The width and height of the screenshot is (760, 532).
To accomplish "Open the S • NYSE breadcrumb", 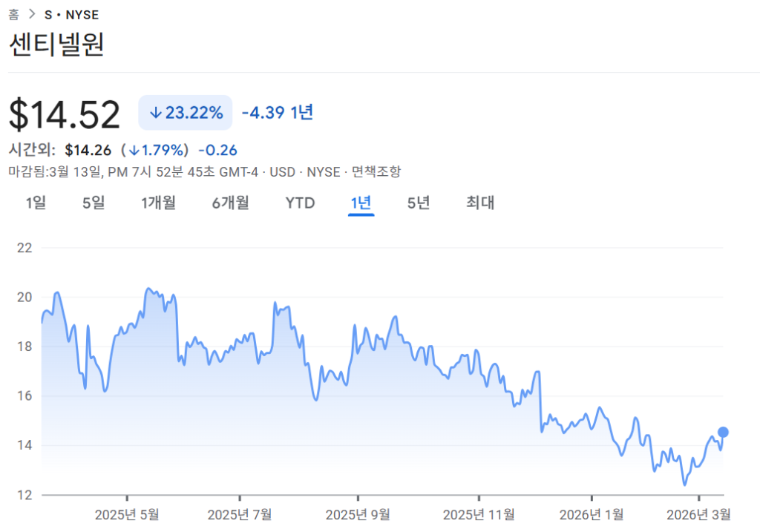I will tap(71, 14).
